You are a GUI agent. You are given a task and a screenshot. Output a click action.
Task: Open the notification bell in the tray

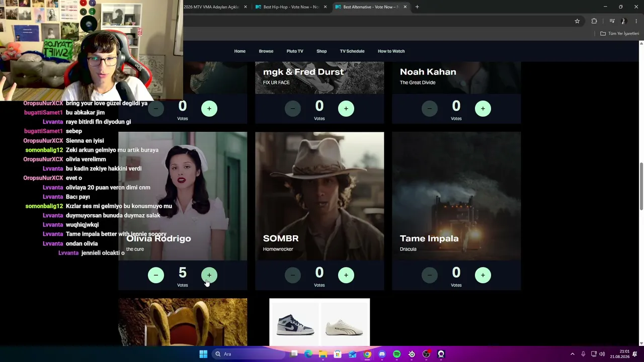point(635,354)
